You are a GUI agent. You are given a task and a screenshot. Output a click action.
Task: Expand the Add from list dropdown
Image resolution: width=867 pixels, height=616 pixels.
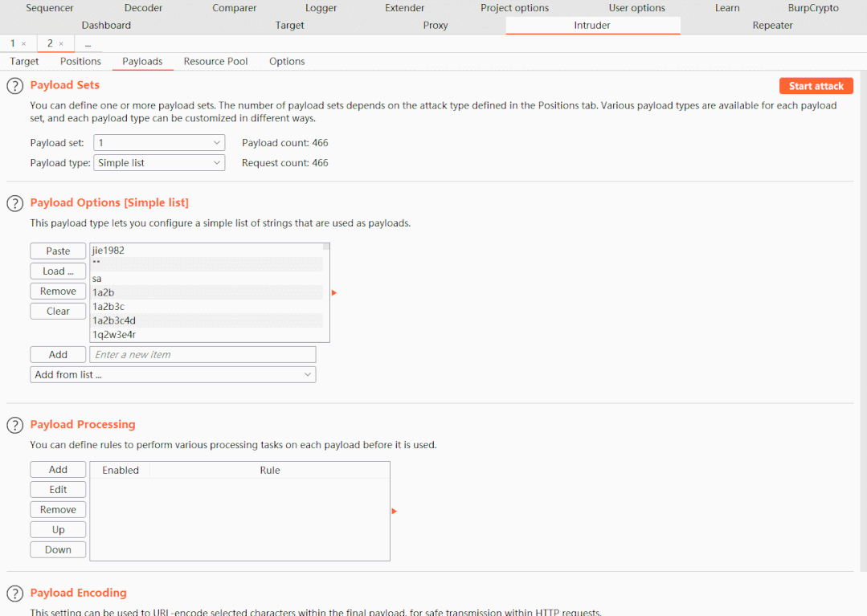(173, 374)
